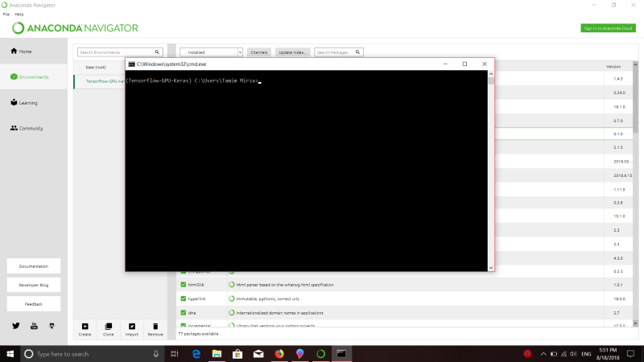
Task: Open the Help menu
Action: click(19, 14)
